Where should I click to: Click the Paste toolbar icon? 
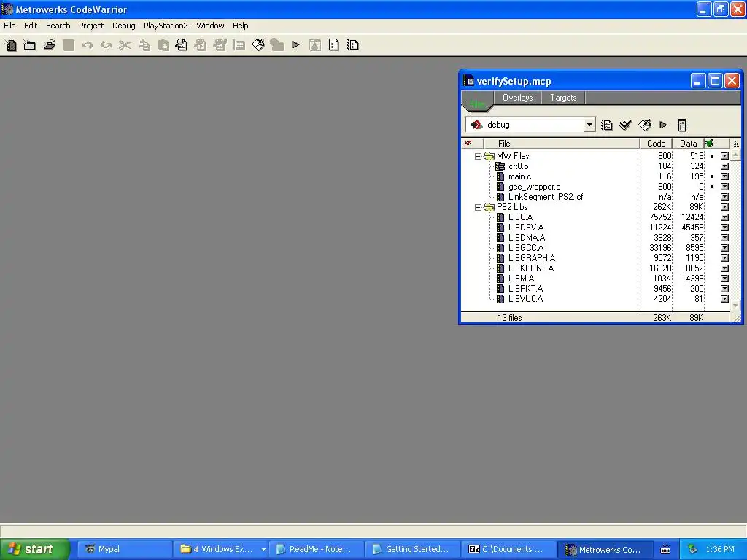[x=163, y=45]
